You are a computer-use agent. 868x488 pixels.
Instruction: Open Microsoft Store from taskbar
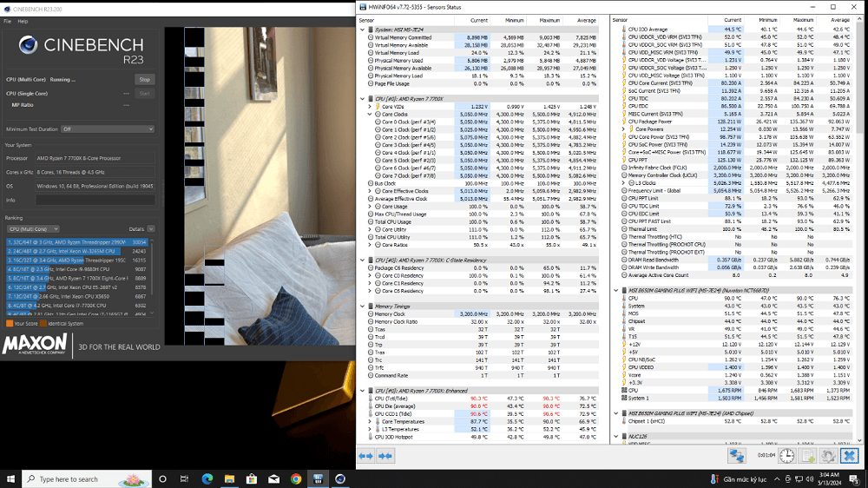(x=252, y=479)
